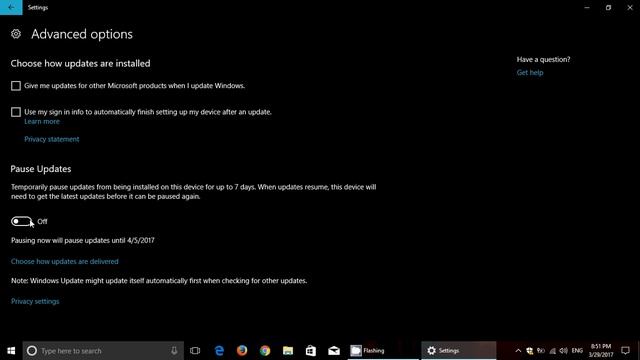Click the tray icon right of the Defender shield

541,351
